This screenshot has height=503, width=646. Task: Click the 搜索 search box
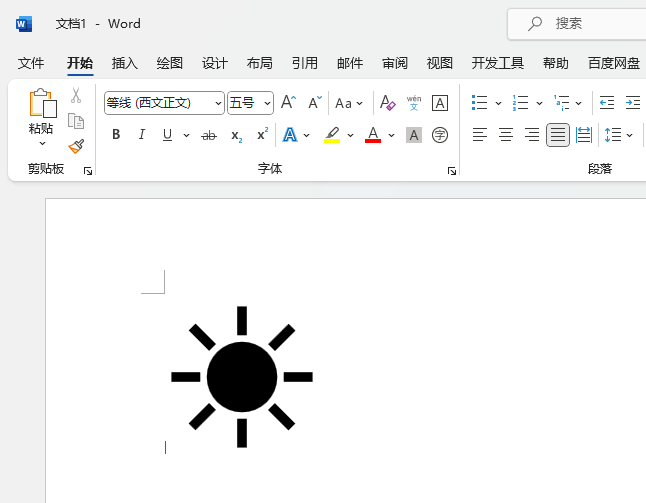coord(577,24)
